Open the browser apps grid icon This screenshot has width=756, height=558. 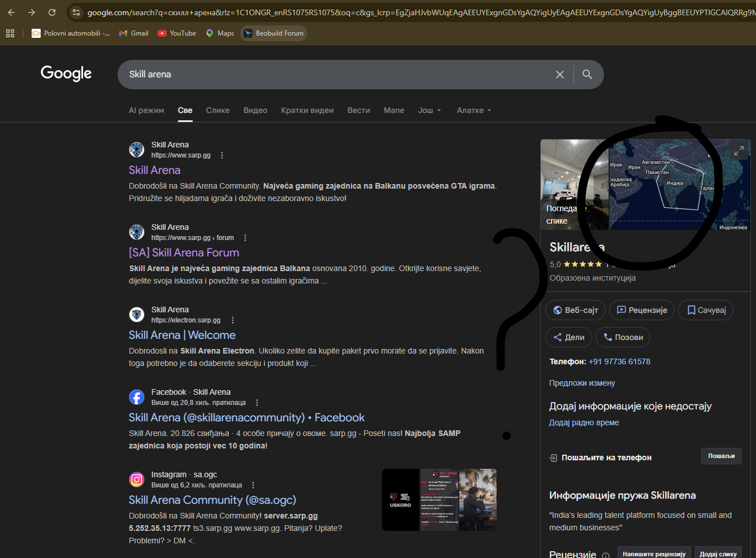pyautogui.click(x=10, y=33)
